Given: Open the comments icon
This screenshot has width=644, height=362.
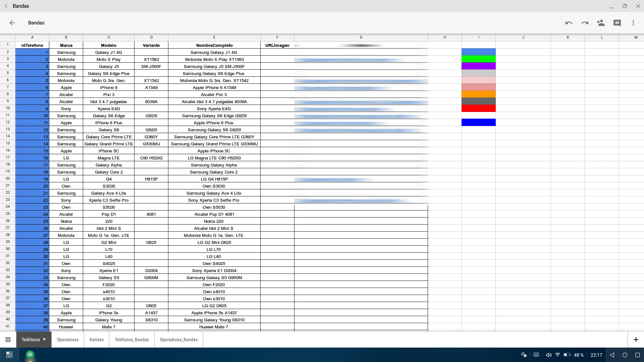Looking at the screenshot, I should (x=617, y=23).
